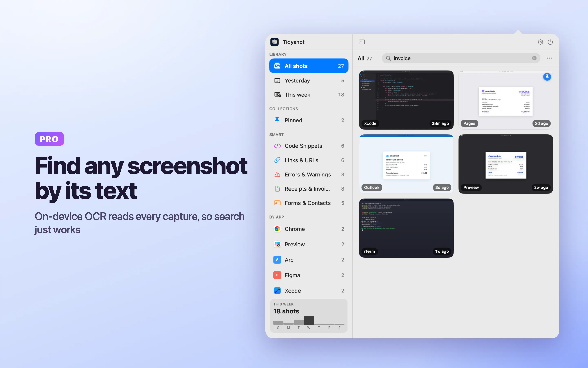Show Yesterday's shots
The width and height of the screenshot is (588, 368).
pyautogui.click(x=309, y=81)
